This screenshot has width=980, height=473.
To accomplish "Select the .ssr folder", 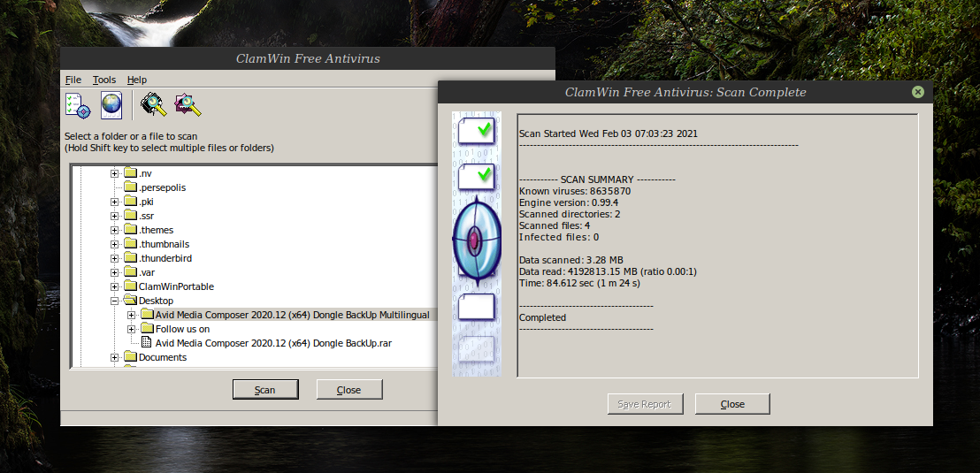I will pos(146,217).
